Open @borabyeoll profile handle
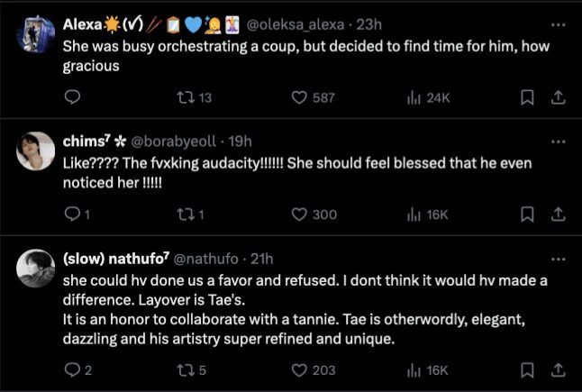This screenshot has width=582, height=392. point(177,141)
